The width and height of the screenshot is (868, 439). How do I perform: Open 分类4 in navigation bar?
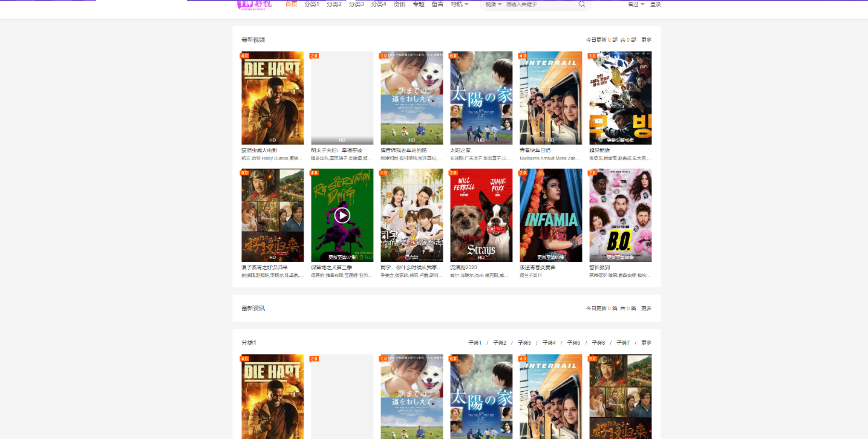(379, 4)
